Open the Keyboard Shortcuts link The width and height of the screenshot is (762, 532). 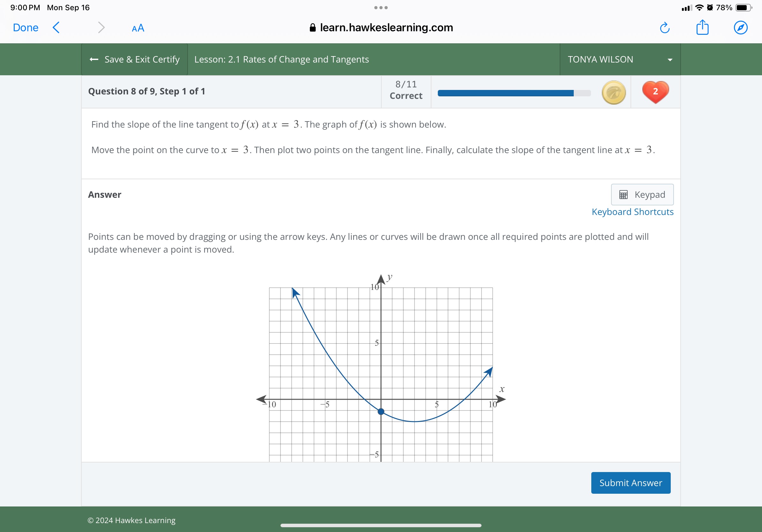(x=632, y=211)
